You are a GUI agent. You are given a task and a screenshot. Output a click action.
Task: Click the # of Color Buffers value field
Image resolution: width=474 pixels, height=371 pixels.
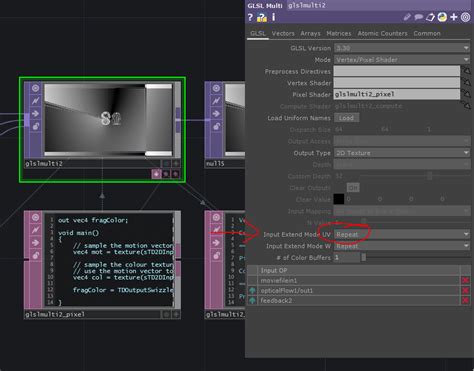tap(347, 257)
